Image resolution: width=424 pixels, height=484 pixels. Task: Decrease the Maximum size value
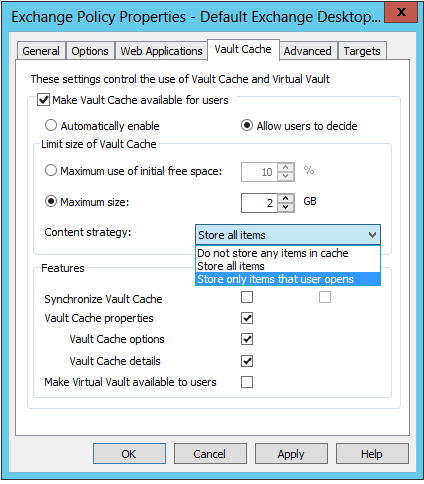286,207
